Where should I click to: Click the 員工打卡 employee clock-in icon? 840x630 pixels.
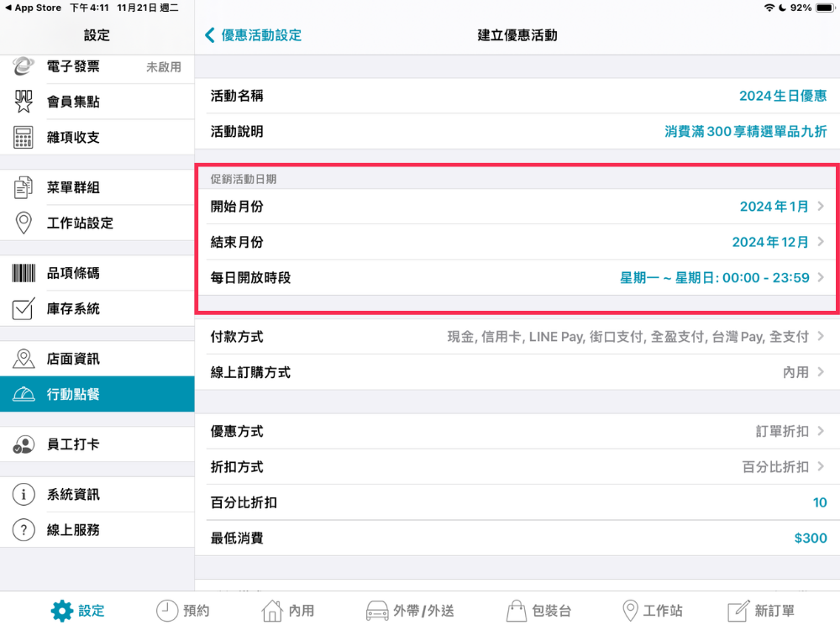point(24,444)
